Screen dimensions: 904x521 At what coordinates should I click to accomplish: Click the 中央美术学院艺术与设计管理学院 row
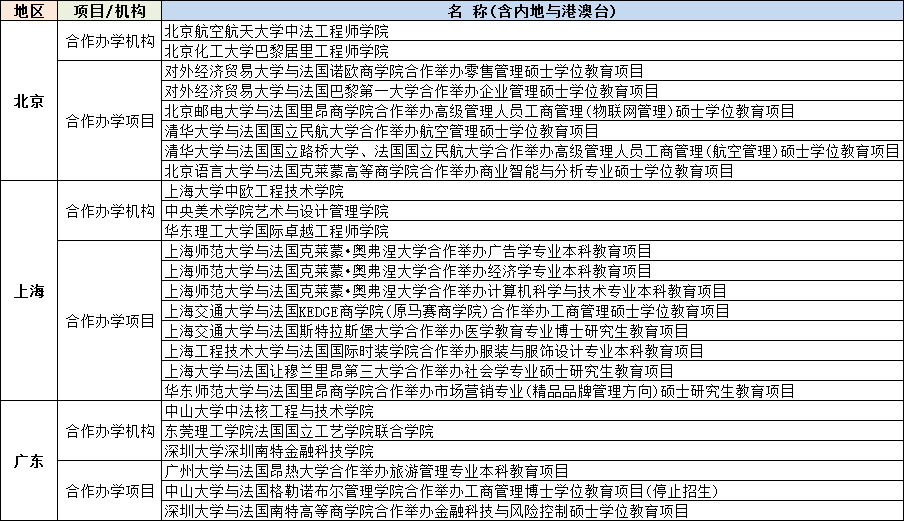(532, 211)
